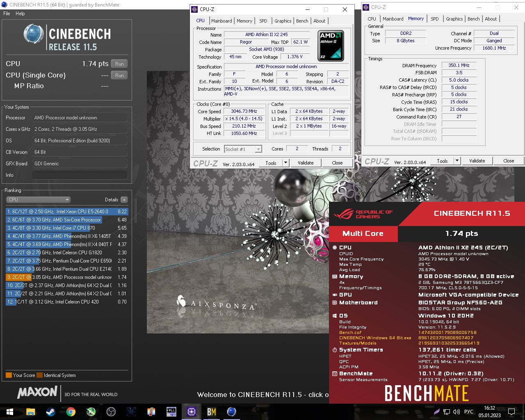The width and height of the screenshot is (525, 420).
Task: Click the AMD Athlon II processor logo
Action: (331, 46)
